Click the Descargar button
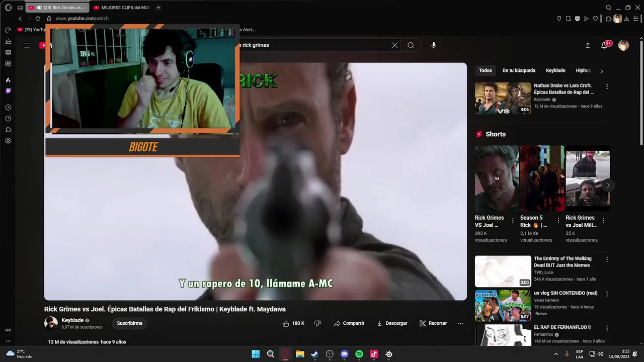Viewport: 644px width, 362px height. pos(392,323)
